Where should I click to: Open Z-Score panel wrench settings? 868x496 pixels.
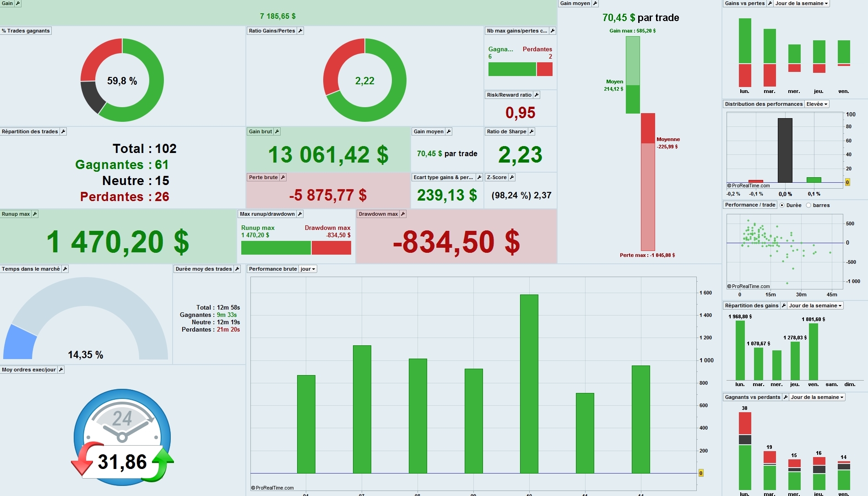[512, 177]
